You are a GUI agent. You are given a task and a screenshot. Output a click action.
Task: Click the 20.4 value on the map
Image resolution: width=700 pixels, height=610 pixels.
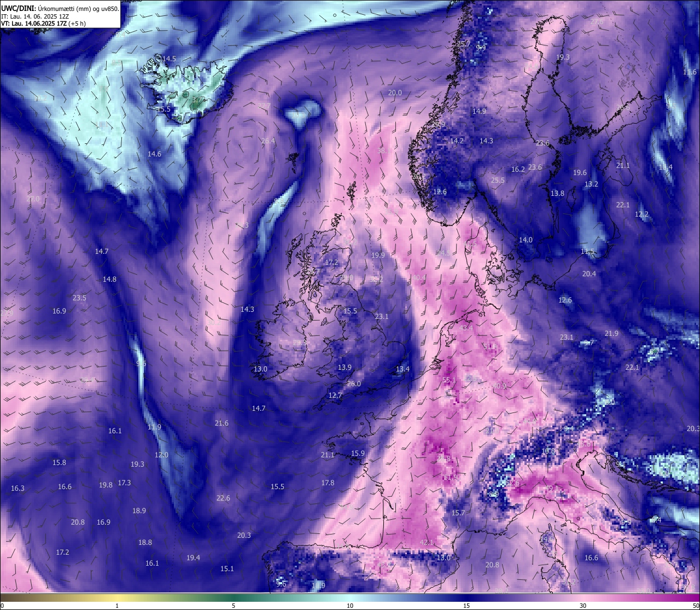pyautogui.click(x=589, y=274)
